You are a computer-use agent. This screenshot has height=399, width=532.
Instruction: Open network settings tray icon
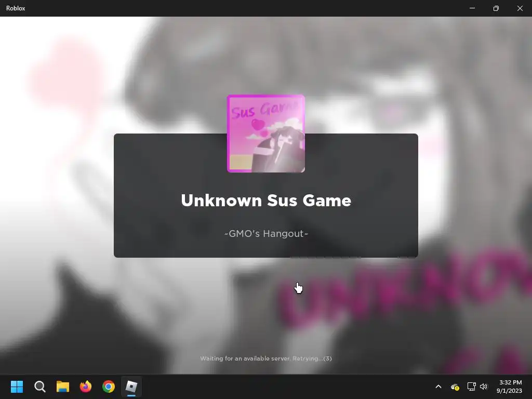point(471,387)
